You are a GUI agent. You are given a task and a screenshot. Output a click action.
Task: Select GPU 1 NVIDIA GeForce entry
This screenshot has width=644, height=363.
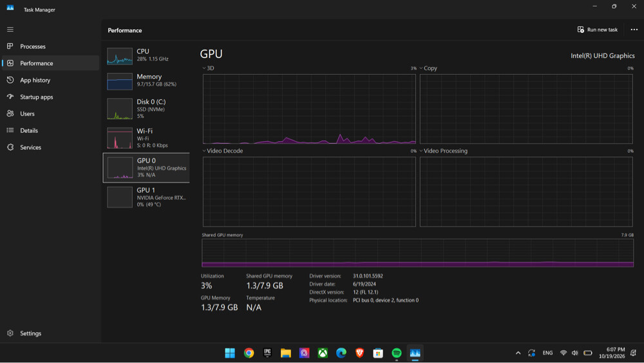coord(146,197)
